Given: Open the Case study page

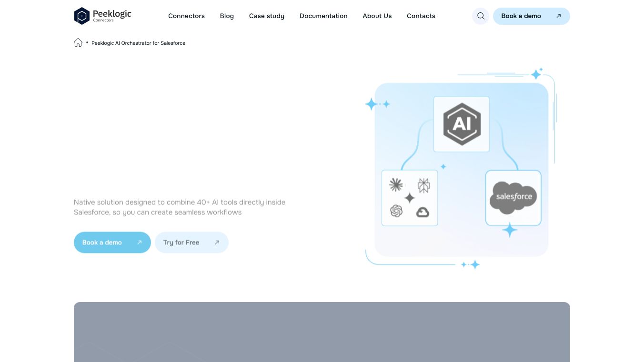Looking at the screenshot, I should click(x=267, y=16).
